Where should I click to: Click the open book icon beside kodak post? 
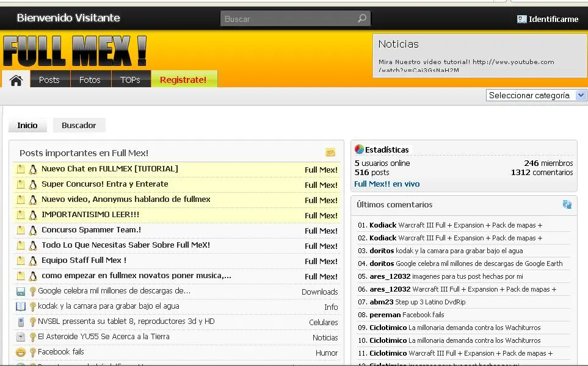21,306
